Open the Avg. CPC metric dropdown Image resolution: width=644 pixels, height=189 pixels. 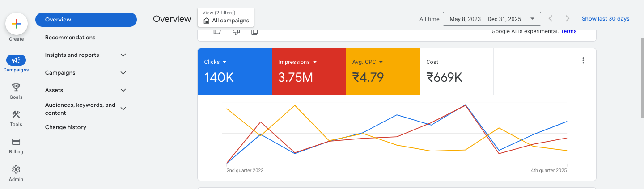click(x=381, y=62)
